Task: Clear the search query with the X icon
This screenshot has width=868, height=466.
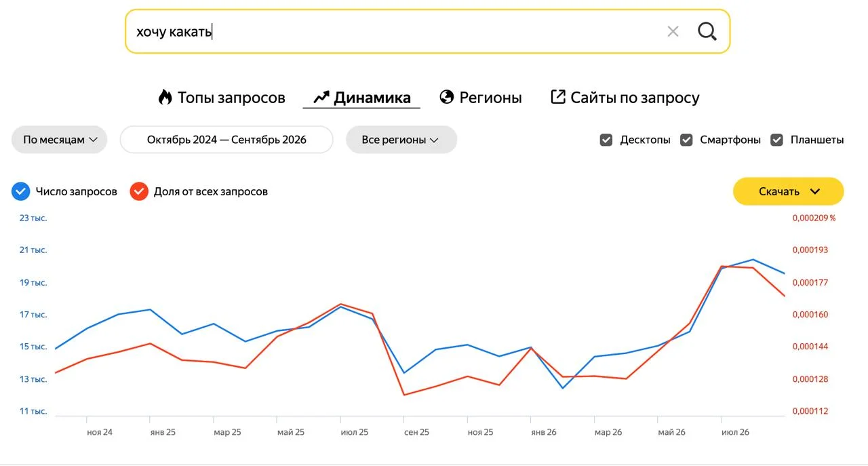Action: click(673, 31)
